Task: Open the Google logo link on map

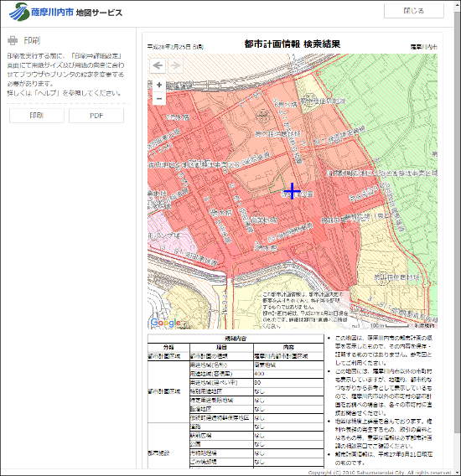Action: click(x=165, y=323)
